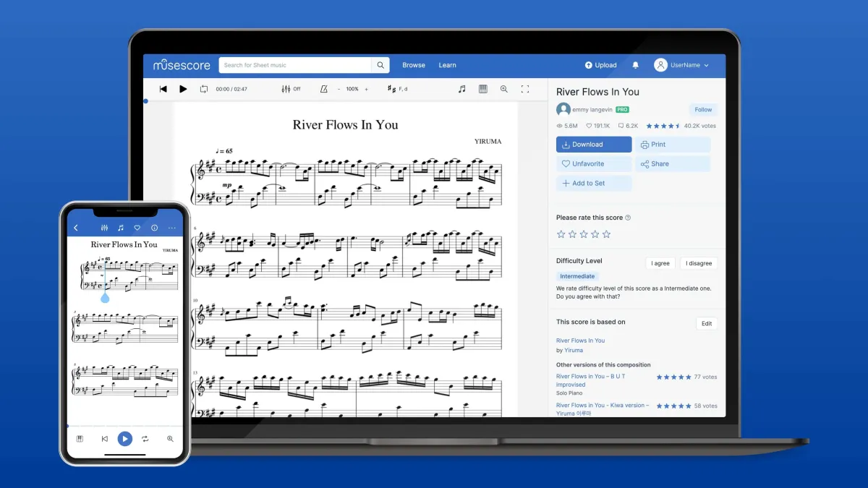This screenshot has width=868, height=488.
Task: Click I disagree on difficulty level
Action: (699, 263)
